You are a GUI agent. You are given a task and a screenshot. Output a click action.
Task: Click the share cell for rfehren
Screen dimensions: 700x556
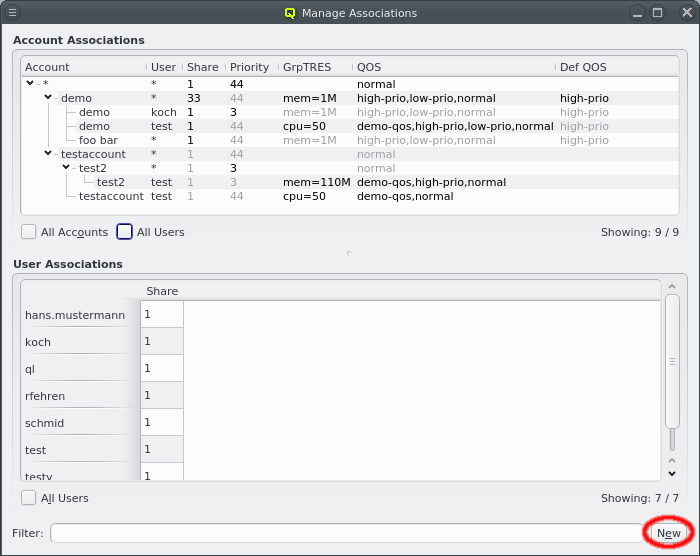(162, 395)
